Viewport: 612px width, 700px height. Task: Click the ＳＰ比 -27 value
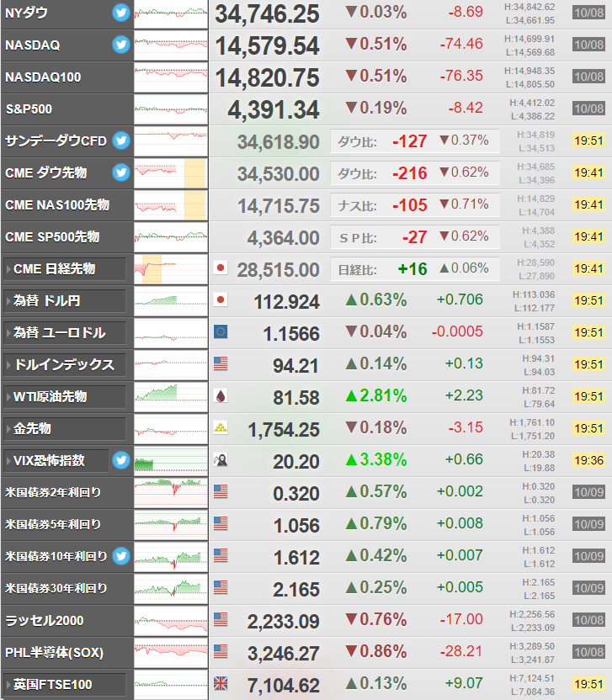coord(414,237)
